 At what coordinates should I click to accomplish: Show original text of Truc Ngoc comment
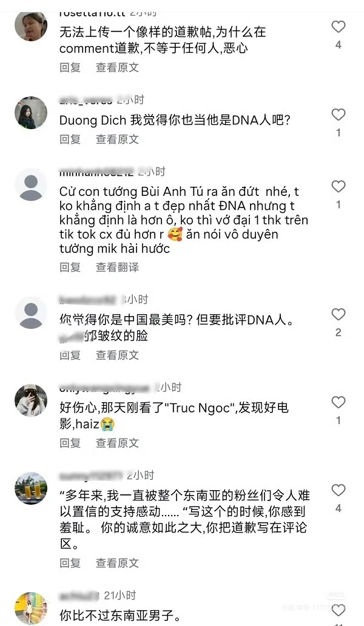(x=117, y=443)
